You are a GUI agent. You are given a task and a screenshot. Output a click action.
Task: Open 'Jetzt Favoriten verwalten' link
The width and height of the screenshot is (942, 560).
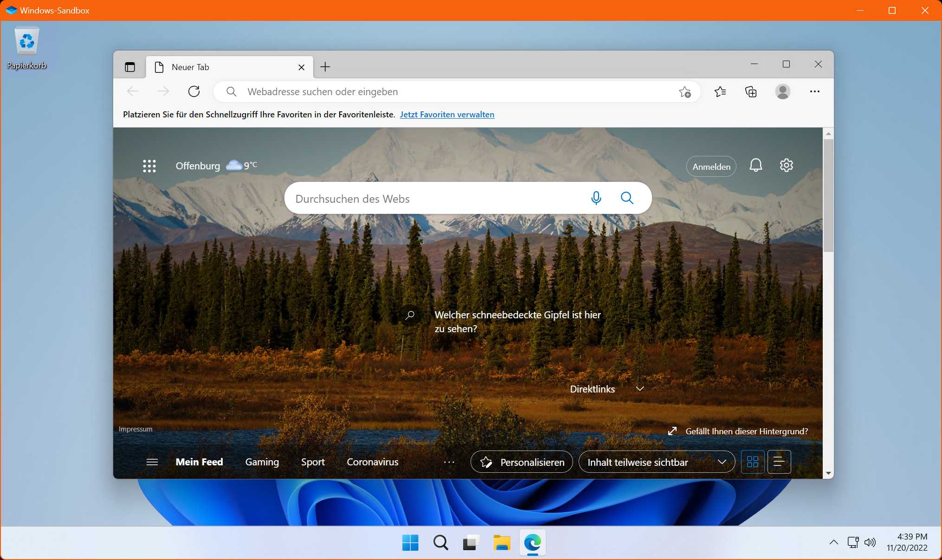point(447,114)
